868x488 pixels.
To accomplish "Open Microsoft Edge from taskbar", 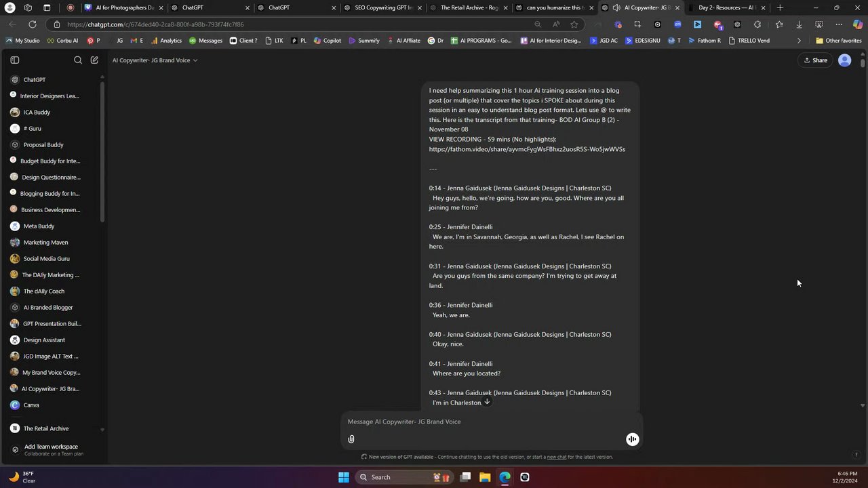I will [505, 477].
